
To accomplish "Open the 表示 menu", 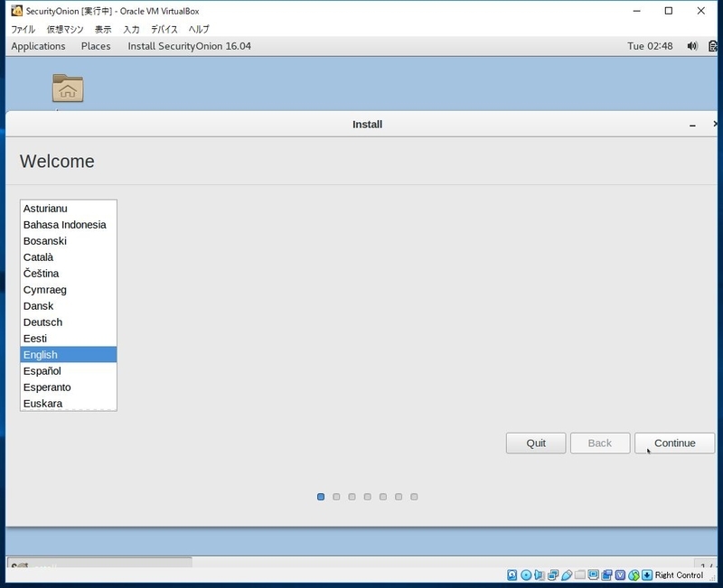I will point(103,29).
